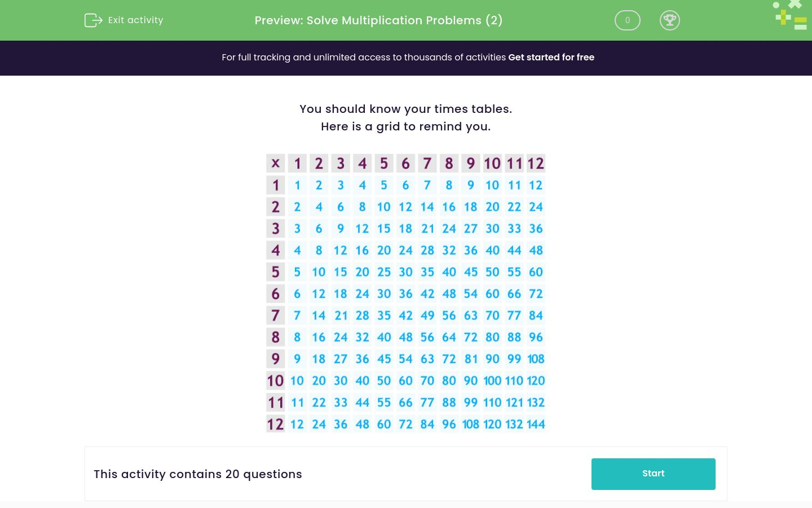Click the Preview title in the header bar
Viewport: 812px width, 508px height.
[x=378, y=20]
